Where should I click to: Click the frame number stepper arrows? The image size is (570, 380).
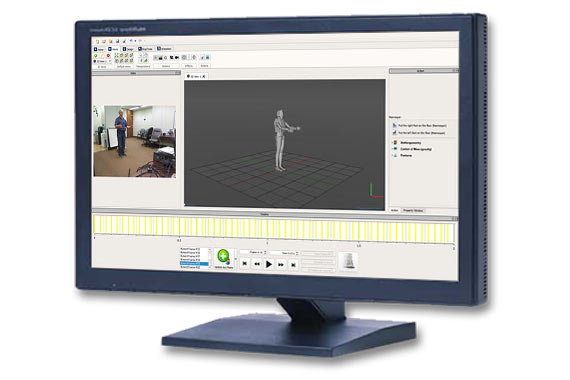click(x=265, y=252)
